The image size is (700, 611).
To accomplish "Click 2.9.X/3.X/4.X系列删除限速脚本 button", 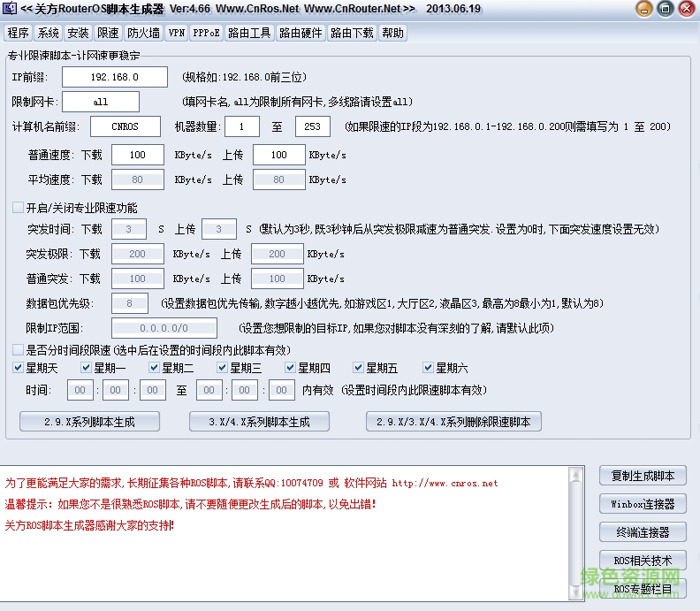I will pyautogui.click(x=453, y=422).
